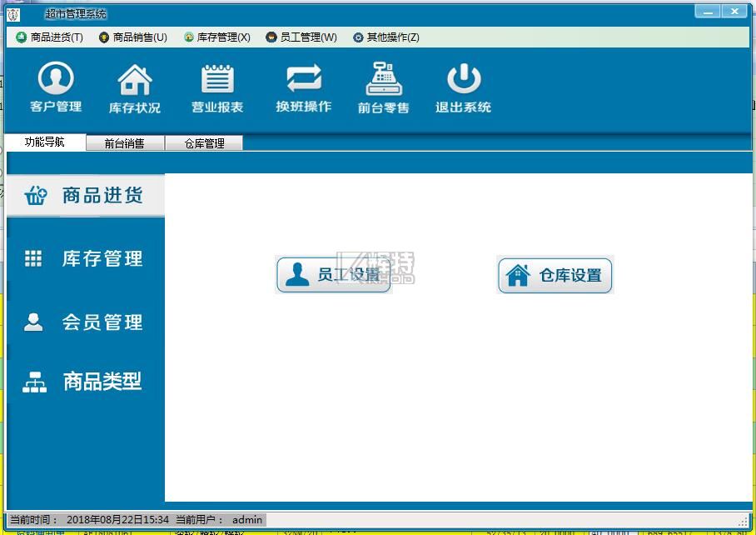Expand the 其他操作(Z) menu
Screen dimensions: 756x535
pos(386,37)
